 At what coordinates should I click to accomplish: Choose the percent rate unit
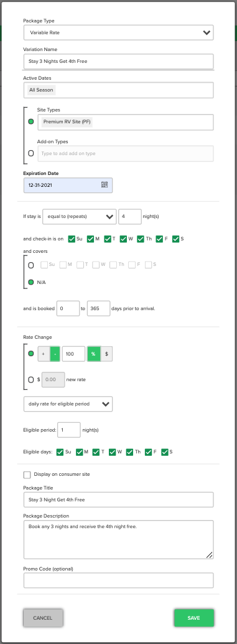pos(94,354)
